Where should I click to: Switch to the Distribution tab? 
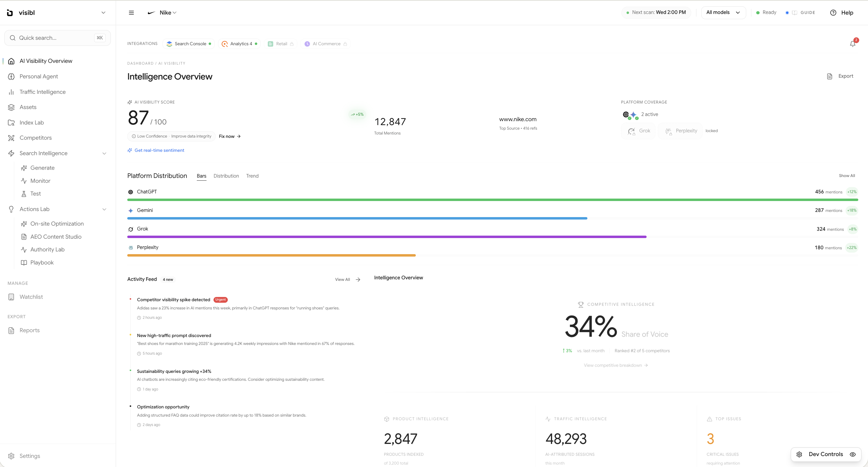[x=226, y=176]
